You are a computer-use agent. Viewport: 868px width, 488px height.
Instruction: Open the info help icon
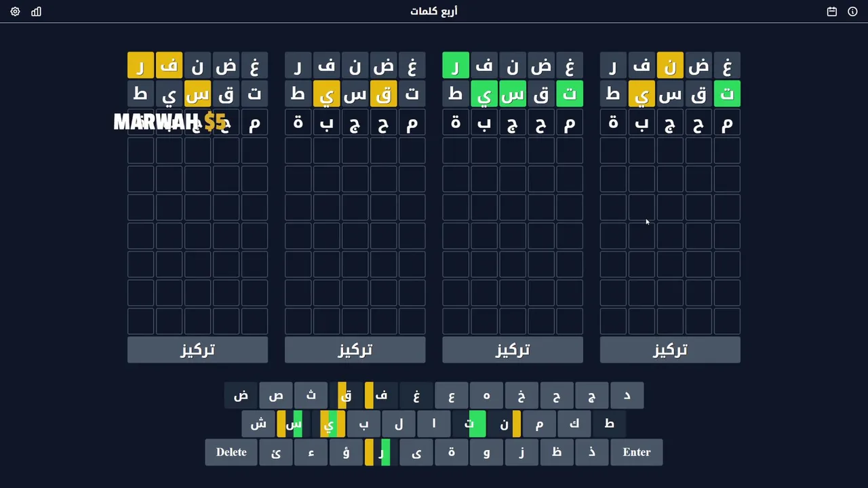click(852, 12)
